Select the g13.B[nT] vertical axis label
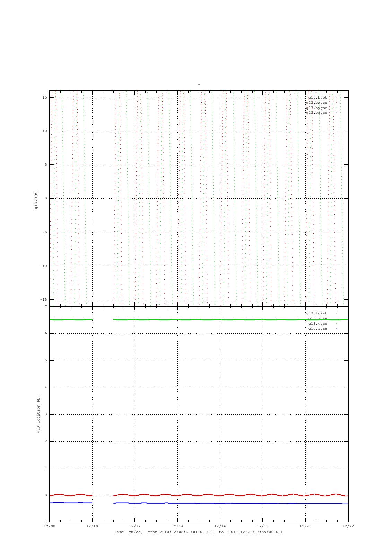 click(x=36, y=199)
